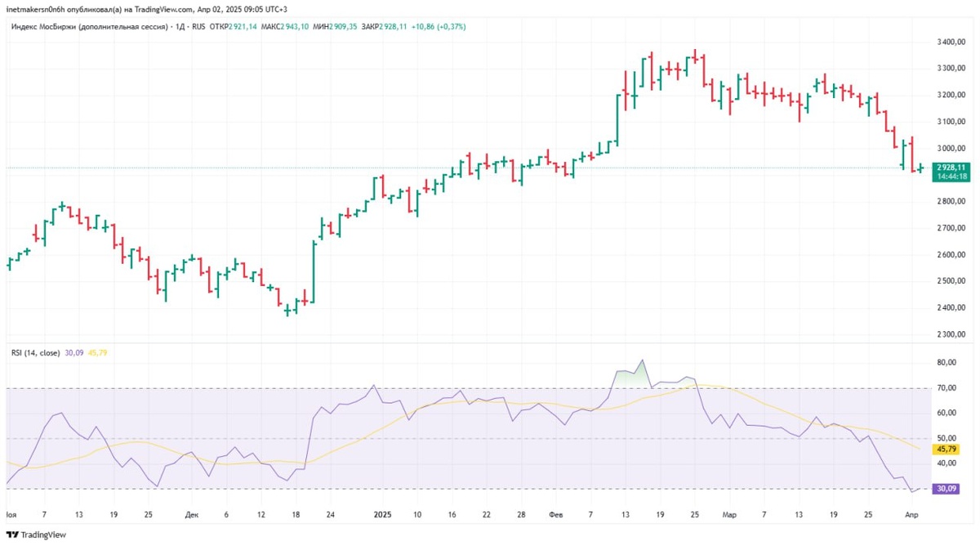Click the 70,00 RSI axis label

pos(947,388)
